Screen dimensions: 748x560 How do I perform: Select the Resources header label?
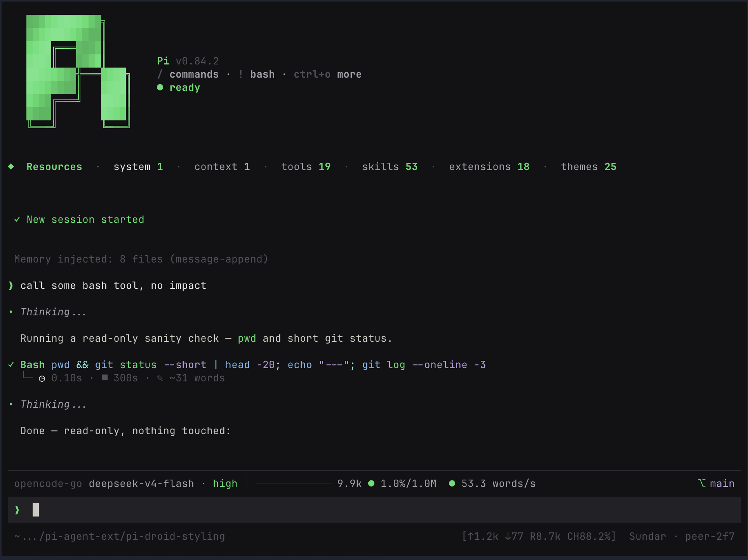pyautogui.click(x=54, y=167)
